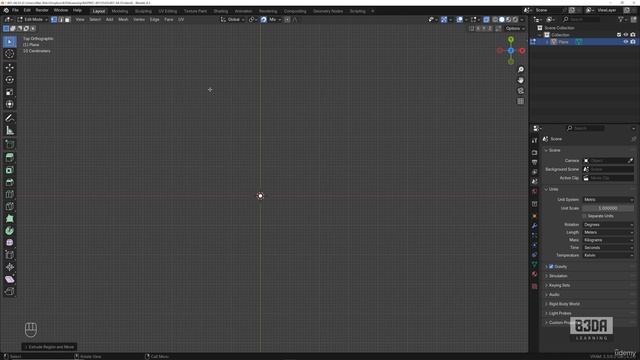Screen dimensions: 640x360
Task: Pick the Scale tool
Action: [9, 92]
